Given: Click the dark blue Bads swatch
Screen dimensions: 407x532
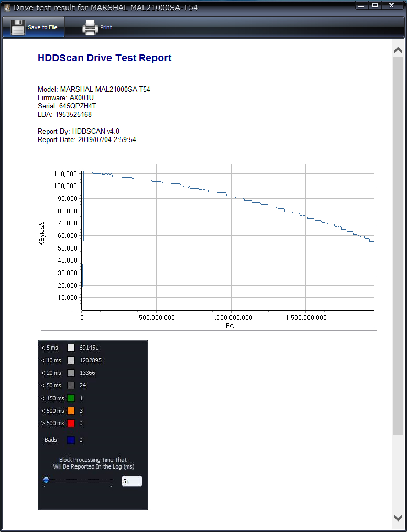Looking at the screenshot, I should click(71, 440).
